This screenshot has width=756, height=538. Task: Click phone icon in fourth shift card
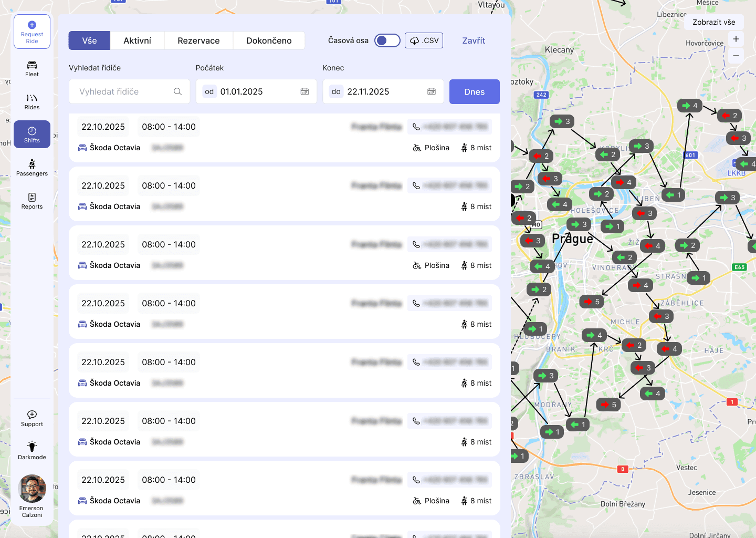tap(416, 303)
